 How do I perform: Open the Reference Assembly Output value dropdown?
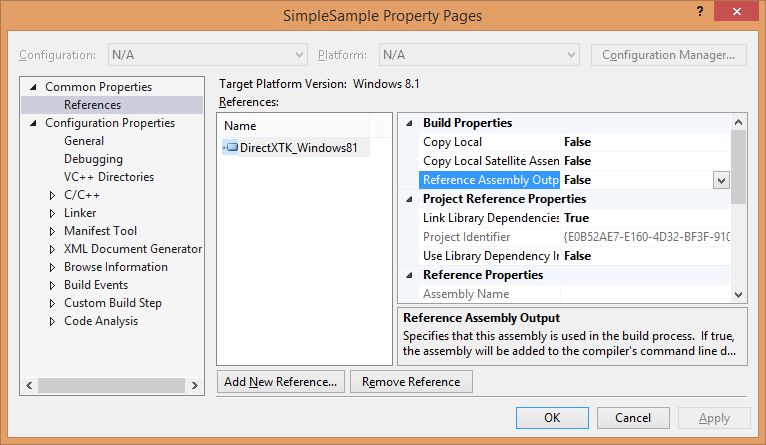[x=721, y=180]
